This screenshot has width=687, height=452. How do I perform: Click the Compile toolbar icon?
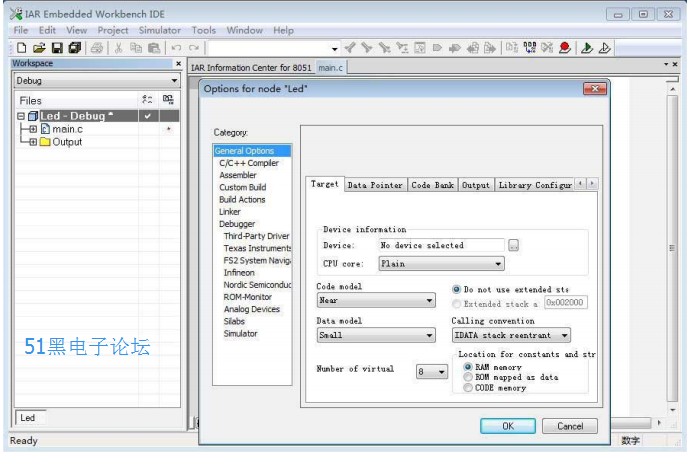point(512,48)
